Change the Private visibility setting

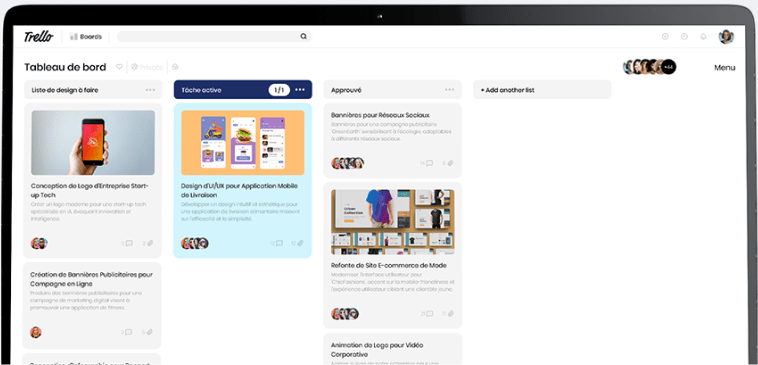point(147,67)
